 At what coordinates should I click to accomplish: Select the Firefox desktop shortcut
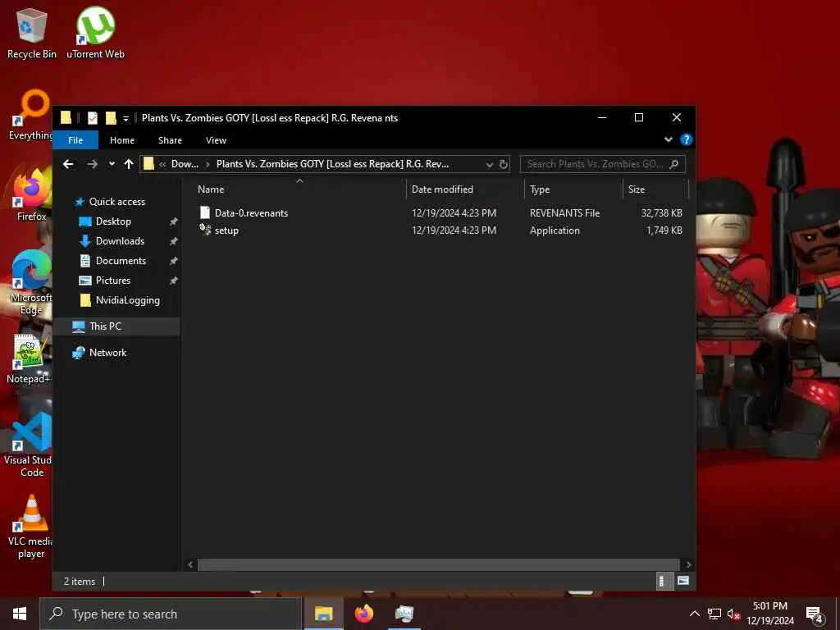pos(31,195)
